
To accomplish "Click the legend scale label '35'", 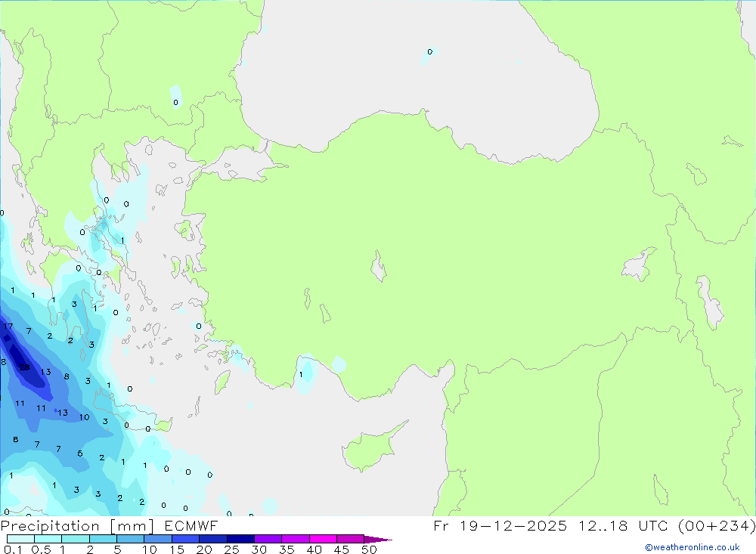I will pos(287,549).
